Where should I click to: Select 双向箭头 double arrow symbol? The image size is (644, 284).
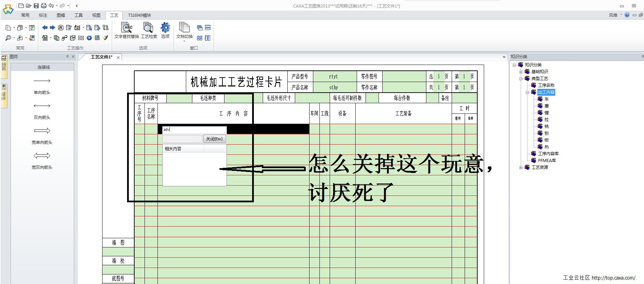[x=42, y=110]
